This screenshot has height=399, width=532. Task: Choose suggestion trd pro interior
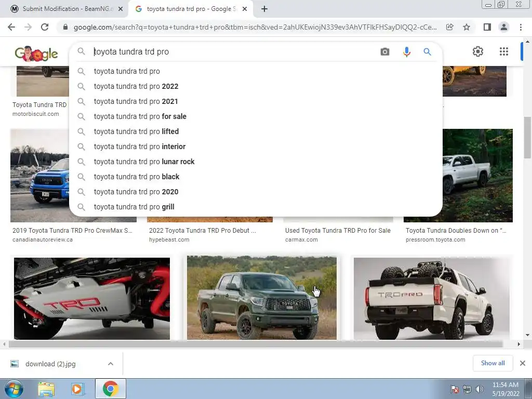tap(256, 147)
